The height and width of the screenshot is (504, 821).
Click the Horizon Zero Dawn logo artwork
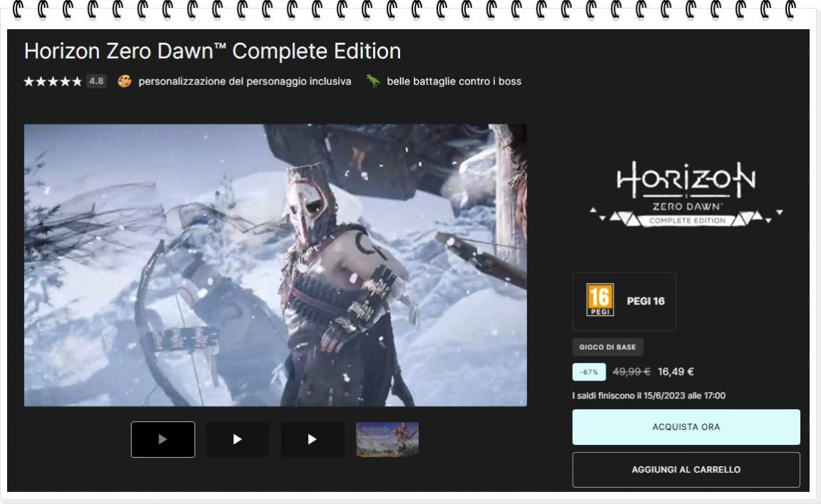tap(685, 192)
